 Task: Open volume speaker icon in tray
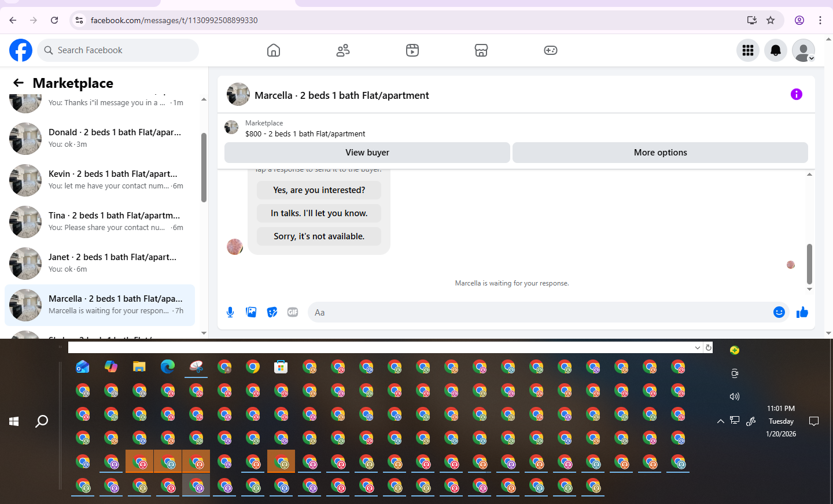pyautogui.click(x=735, y=396)
